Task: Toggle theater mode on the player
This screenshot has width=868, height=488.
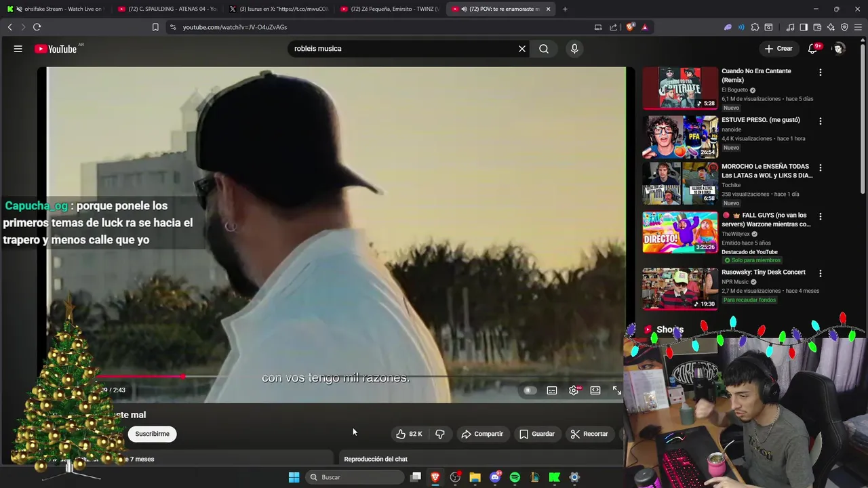Action: [x=595, y=390]
